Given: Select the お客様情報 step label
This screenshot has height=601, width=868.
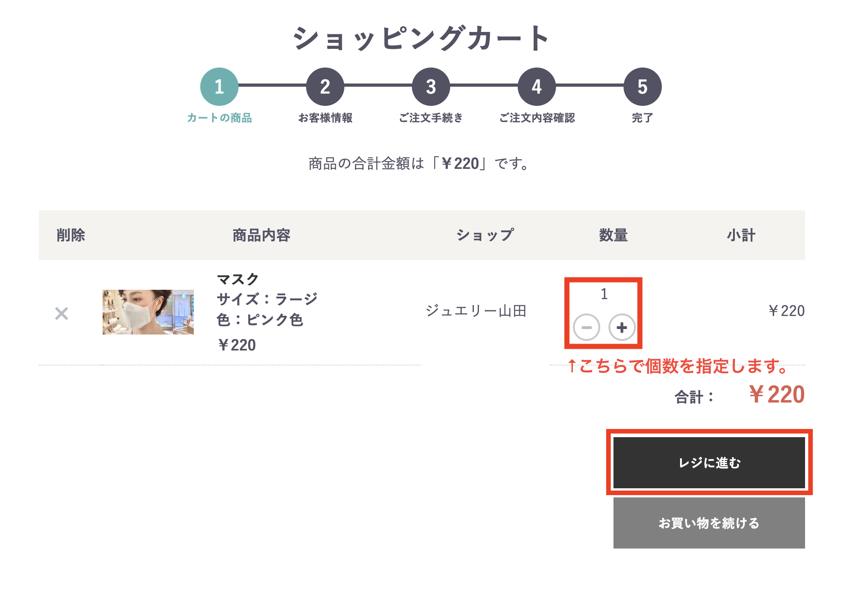Looking at the screenshot, I should 325,118.
